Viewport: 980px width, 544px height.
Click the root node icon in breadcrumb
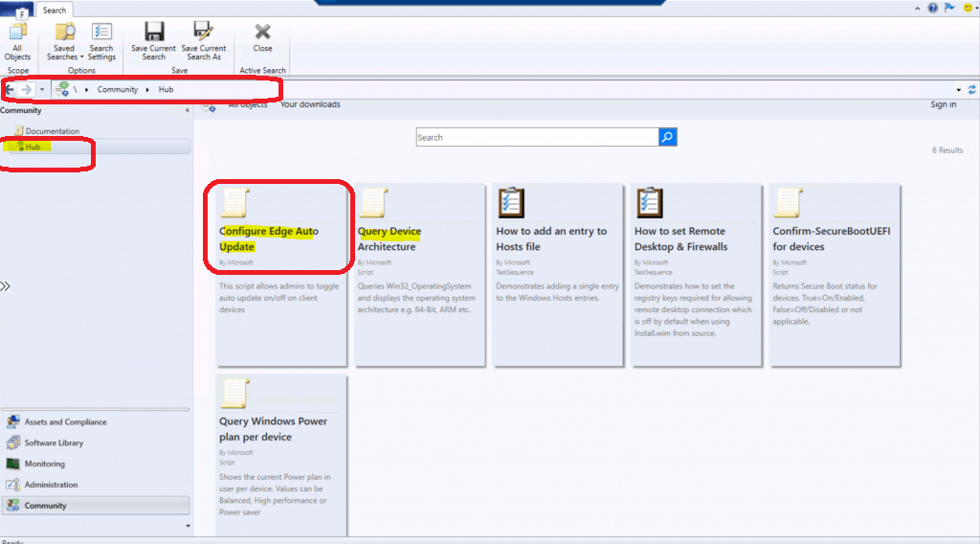[x=61, y=89]
